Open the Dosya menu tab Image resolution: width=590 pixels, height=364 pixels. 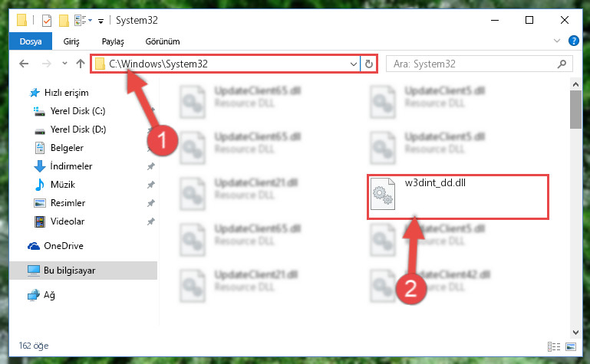point(31,41)
